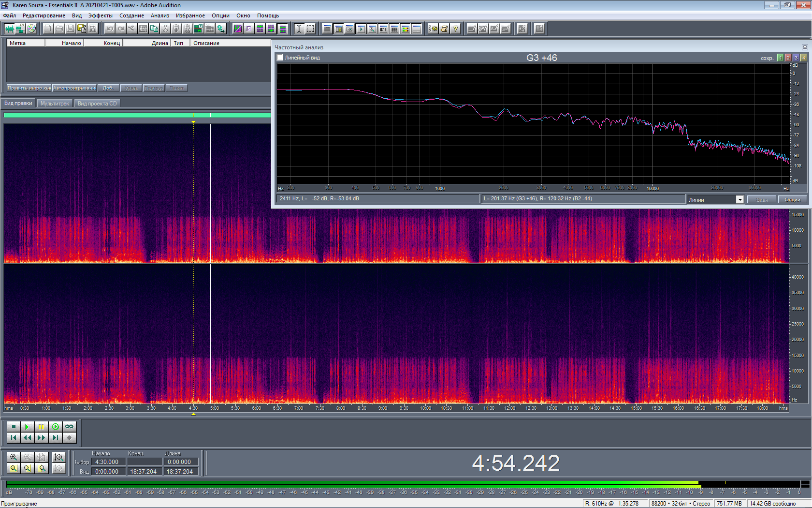This screenshot has height=508, width=812.
Task: Enable the 'Линейный вид' checkbox
Action: [x=280, y=58]
